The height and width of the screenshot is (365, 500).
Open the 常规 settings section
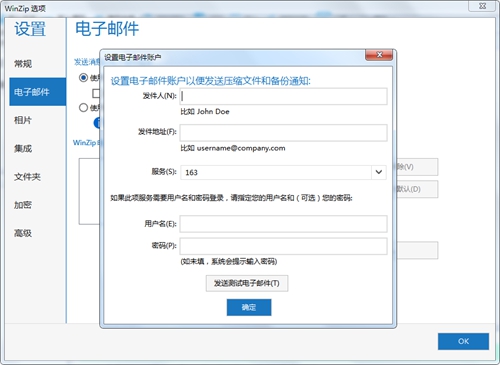tap(23, 64)
